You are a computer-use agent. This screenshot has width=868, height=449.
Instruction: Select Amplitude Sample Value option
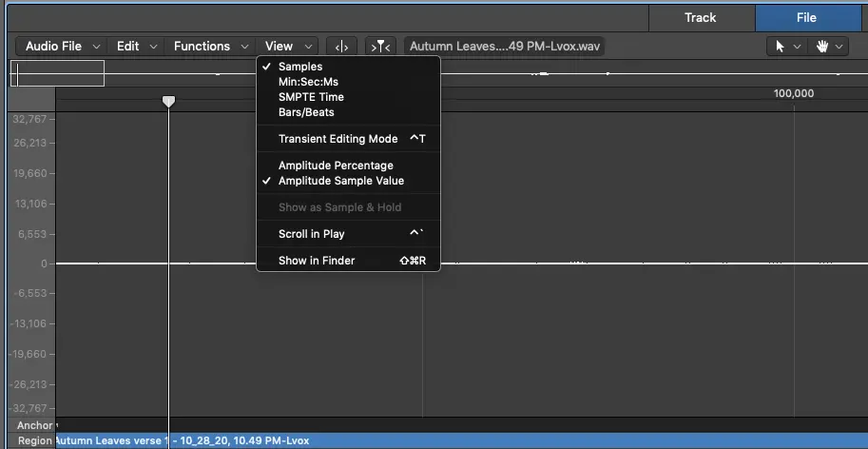pyautogui.click(x=340, y=181)
